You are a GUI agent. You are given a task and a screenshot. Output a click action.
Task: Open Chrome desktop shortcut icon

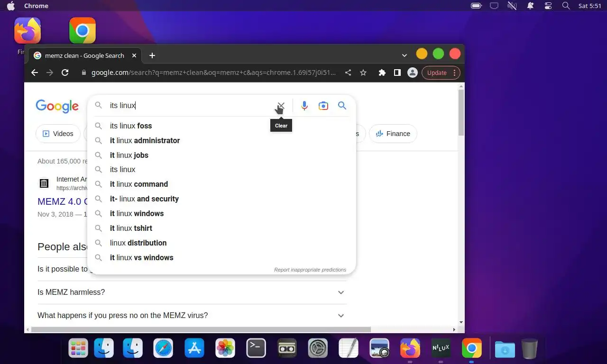[83, 31]
